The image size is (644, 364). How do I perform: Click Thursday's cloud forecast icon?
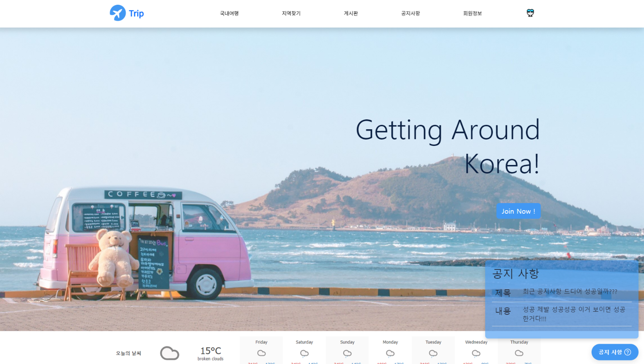[519, 353]
